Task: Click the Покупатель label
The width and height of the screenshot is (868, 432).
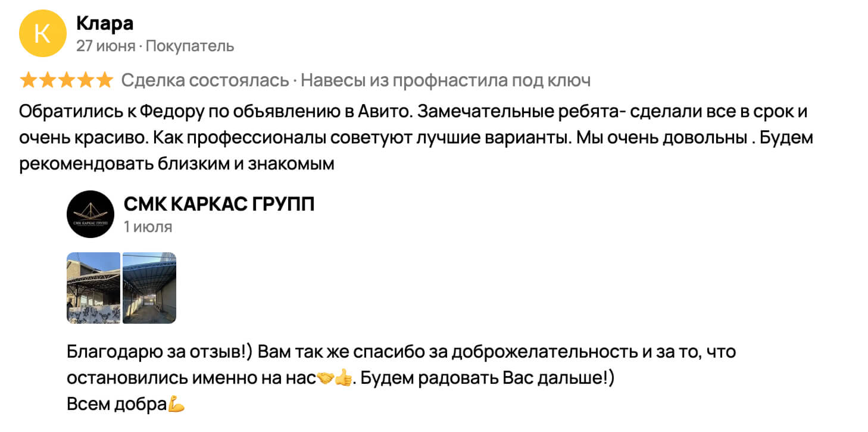Action: 190,46
